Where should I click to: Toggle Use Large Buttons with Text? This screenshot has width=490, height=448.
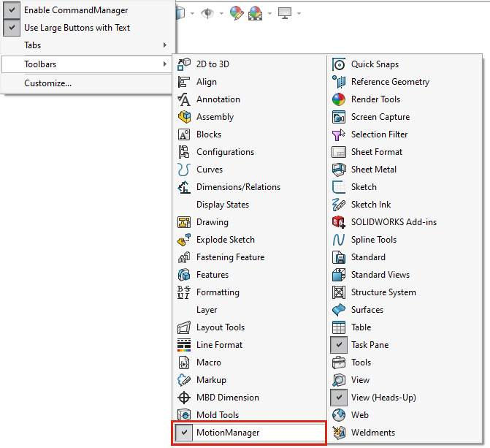(77, 28)
